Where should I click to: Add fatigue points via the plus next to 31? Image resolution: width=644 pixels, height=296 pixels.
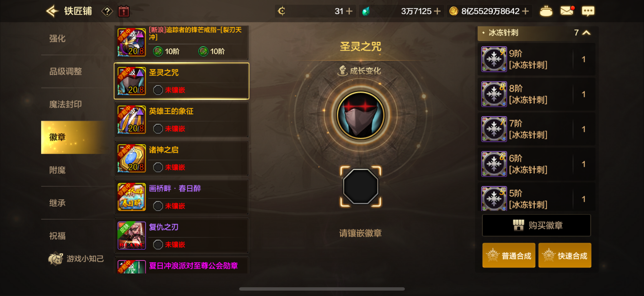[x=349, y=11]
